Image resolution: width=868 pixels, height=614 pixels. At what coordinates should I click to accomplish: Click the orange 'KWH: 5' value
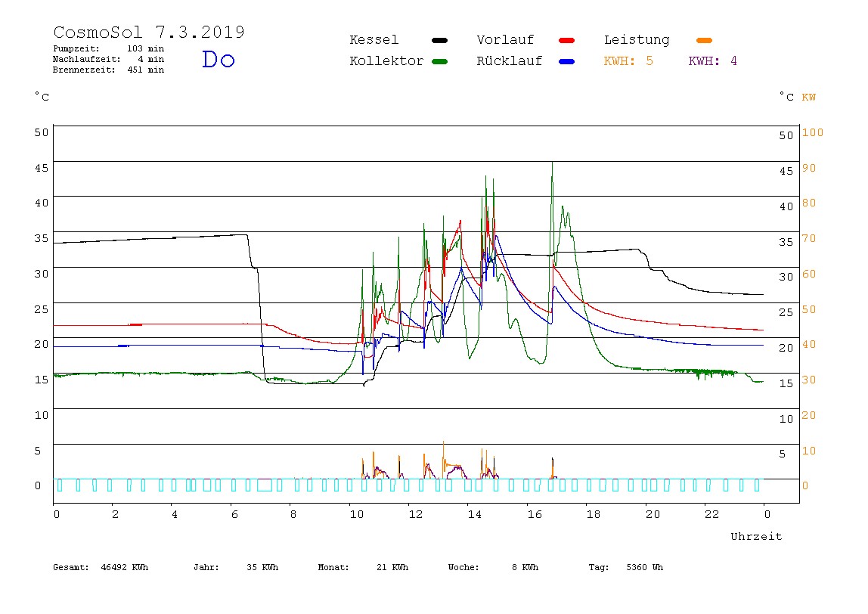pyautogui.click(x=628, y=61)
